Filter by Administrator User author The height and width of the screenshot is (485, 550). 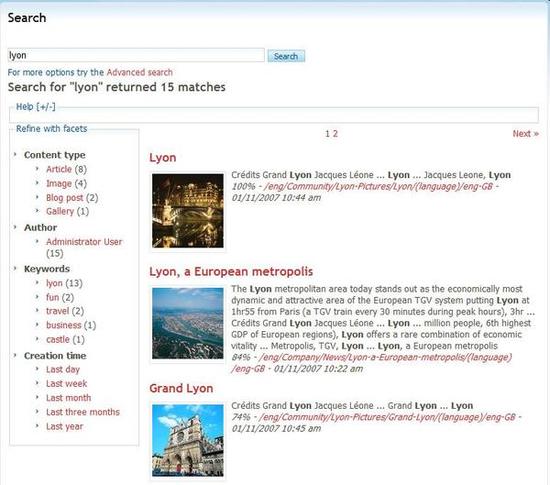(x=84, y=242)
